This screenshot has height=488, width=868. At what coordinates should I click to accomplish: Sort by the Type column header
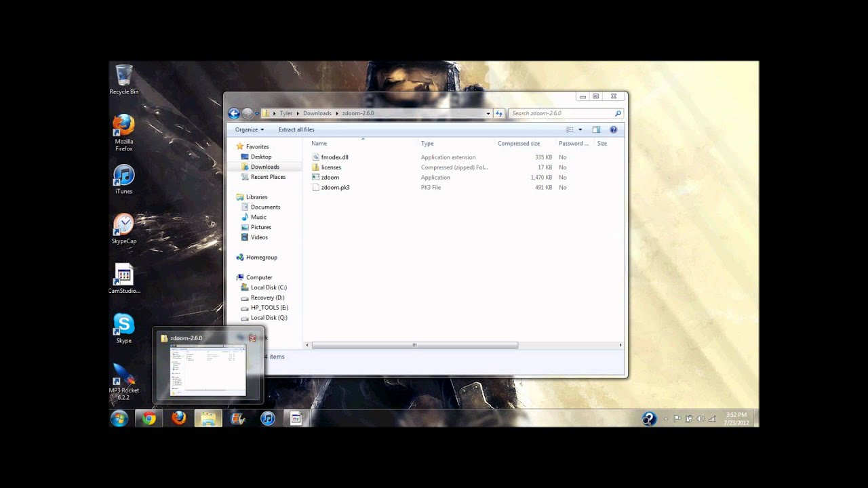click(x=456, y=144)
